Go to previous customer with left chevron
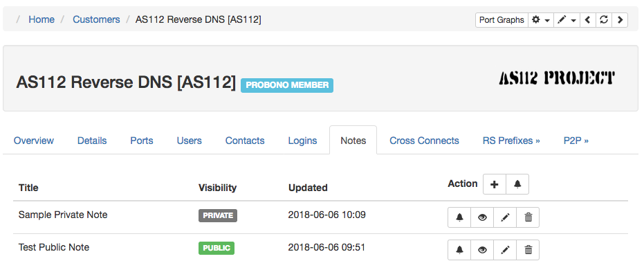644x279 pixels. pos(588,19)
